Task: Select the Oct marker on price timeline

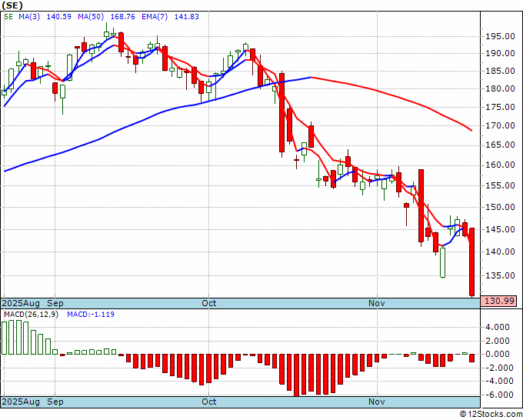Action: pyautogui.click(x=209, y=303)
